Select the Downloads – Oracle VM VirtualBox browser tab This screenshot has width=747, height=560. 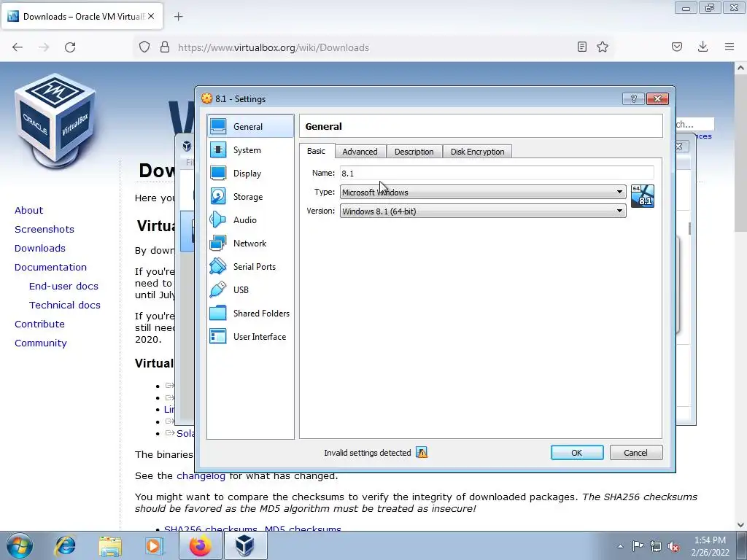tap(82, 17)
